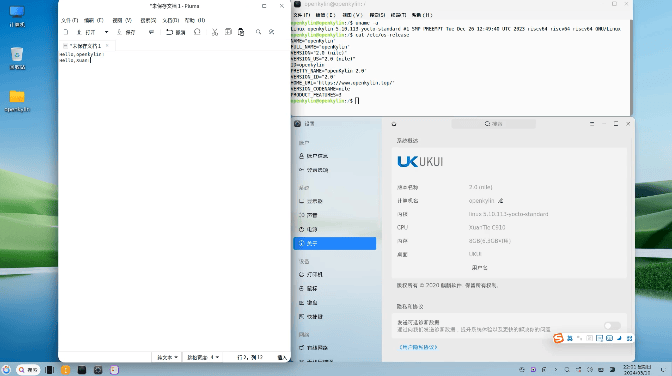Close the unsaved document tab in Pluma

(x=107, y=45)
